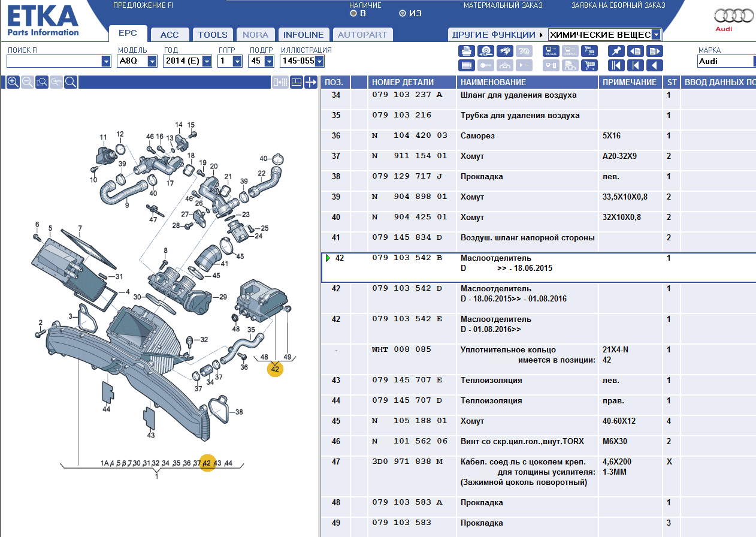
Task: Open the wheel and tyre catalog icon
Action: (486, 51)
